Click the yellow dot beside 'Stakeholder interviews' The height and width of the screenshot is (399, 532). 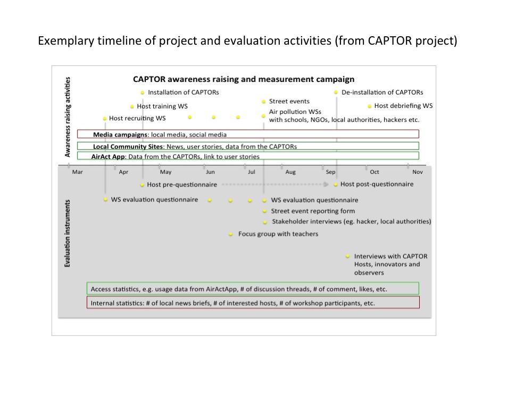coord(265,222)
